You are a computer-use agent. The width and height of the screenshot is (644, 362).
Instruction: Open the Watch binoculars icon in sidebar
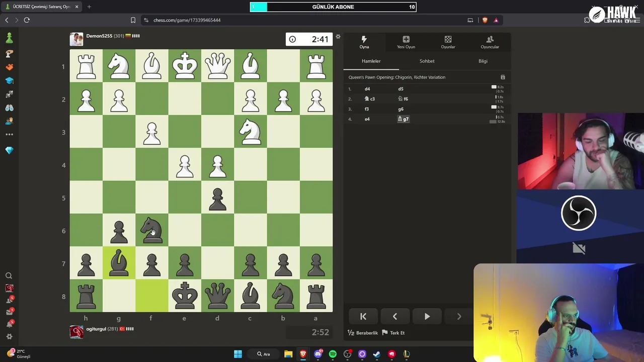[x=9, y=108]
